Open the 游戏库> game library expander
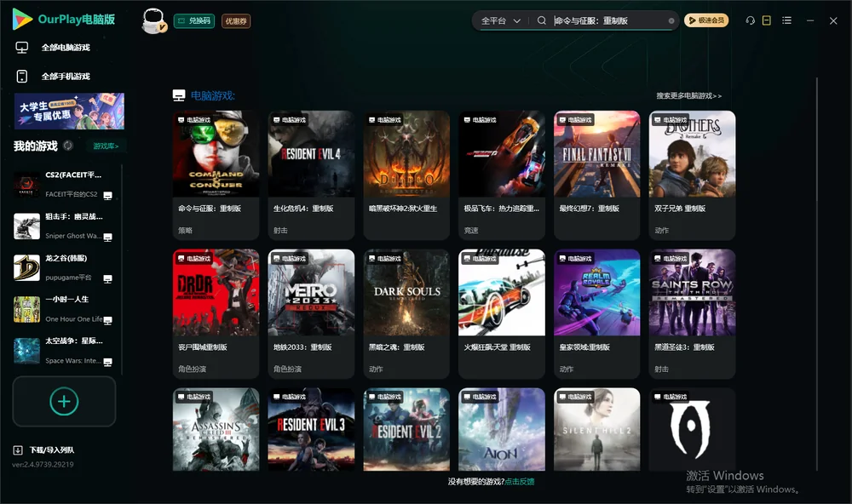This screenshot has height=504, width=852. [x=106, y=146]
